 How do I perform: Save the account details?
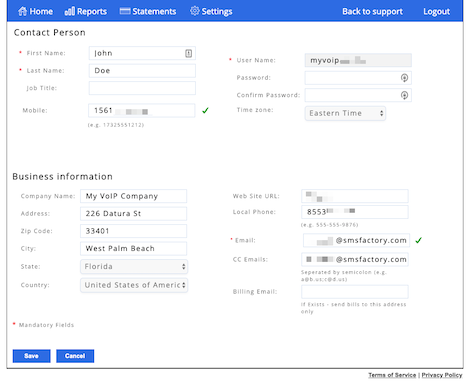coord(31,356)
